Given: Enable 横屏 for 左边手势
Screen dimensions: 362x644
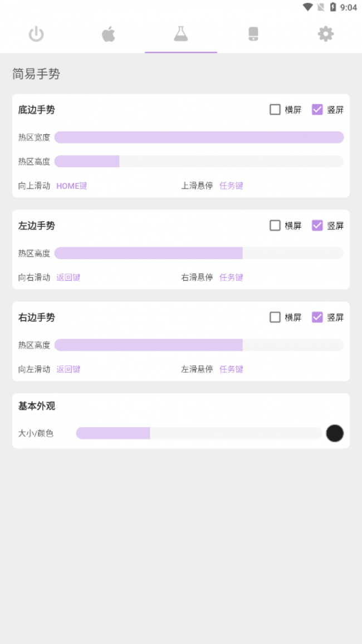Looking at the screenshot, I should tap(275, 226).
